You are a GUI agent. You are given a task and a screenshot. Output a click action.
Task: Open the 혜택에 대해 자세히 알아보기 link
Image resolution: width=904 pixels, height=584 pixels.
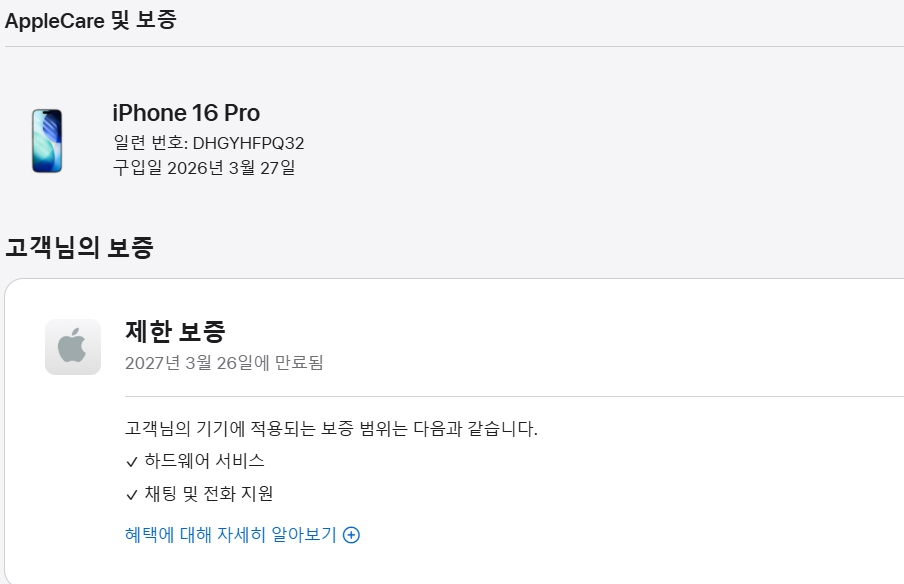coord(230,535)
